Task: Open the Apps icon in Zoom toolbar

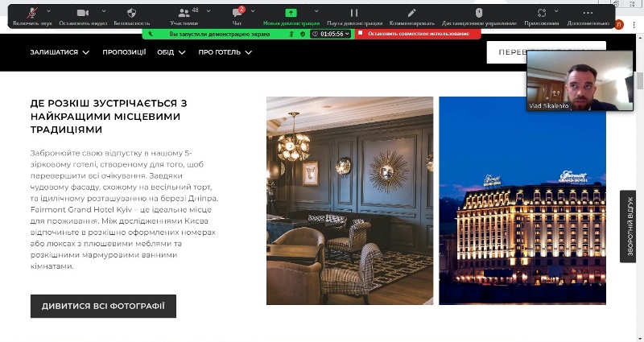Action: pos(542,13)
